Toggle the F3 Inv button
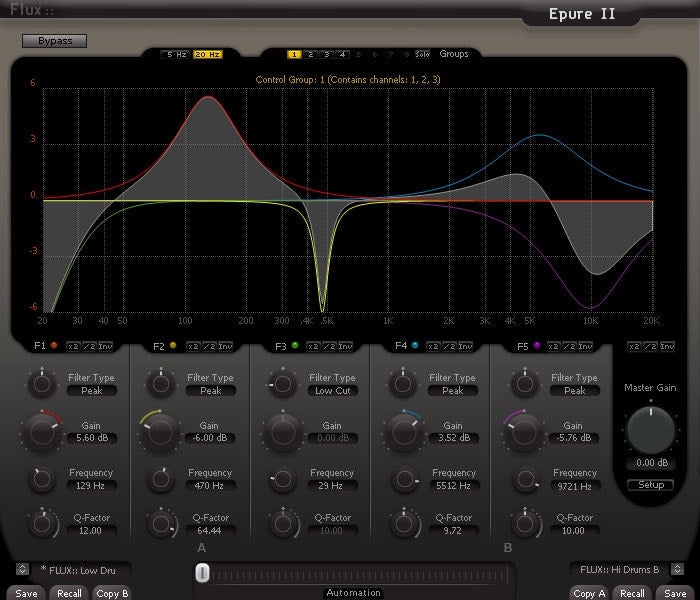This screenshot has height=600, width=700. (x=345, y=346)
